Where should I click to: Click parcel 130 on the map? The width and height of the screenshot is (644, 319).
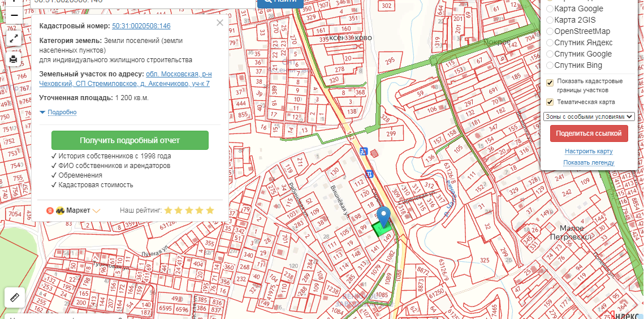pos(335,171)
